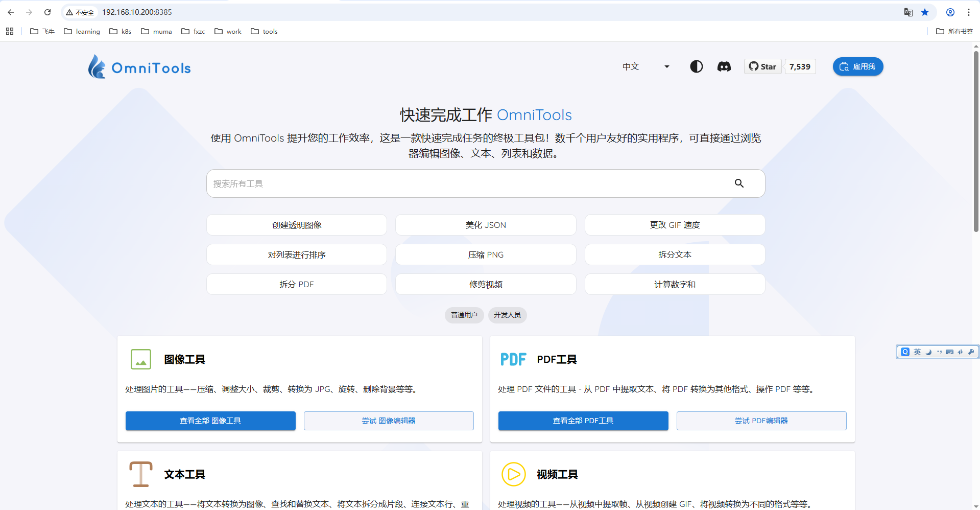Click the 雇用我 button

coord(857,66)
